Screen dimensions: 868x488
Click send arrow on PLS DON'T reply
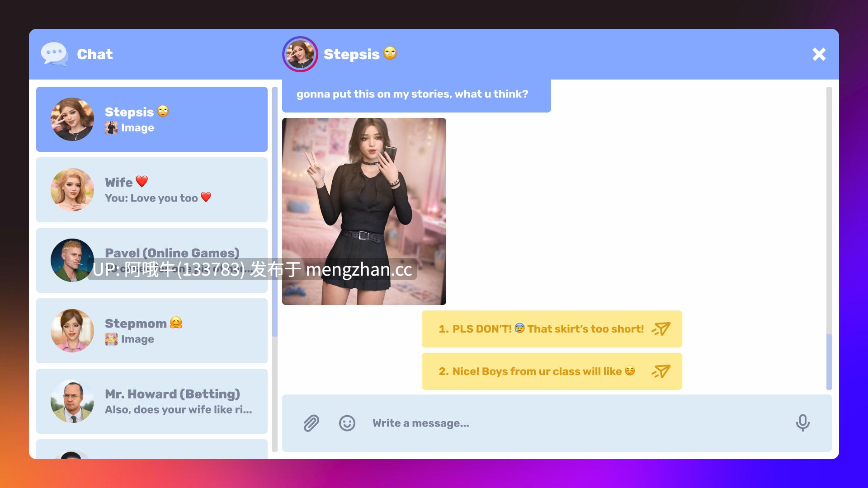[x=660, y=329]
